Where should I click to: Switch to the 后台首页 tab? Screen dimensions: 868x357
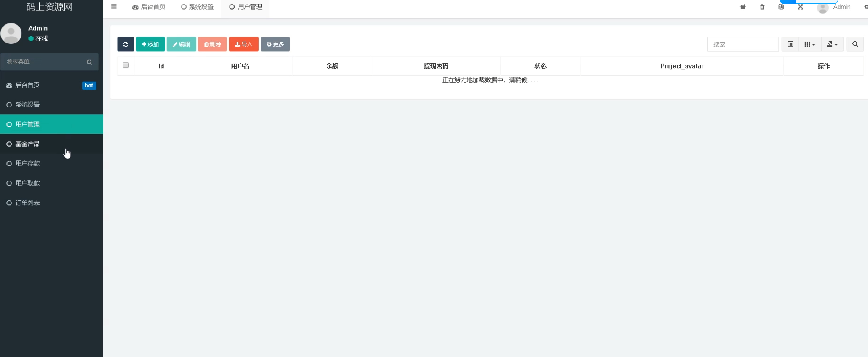coord(149,7)
